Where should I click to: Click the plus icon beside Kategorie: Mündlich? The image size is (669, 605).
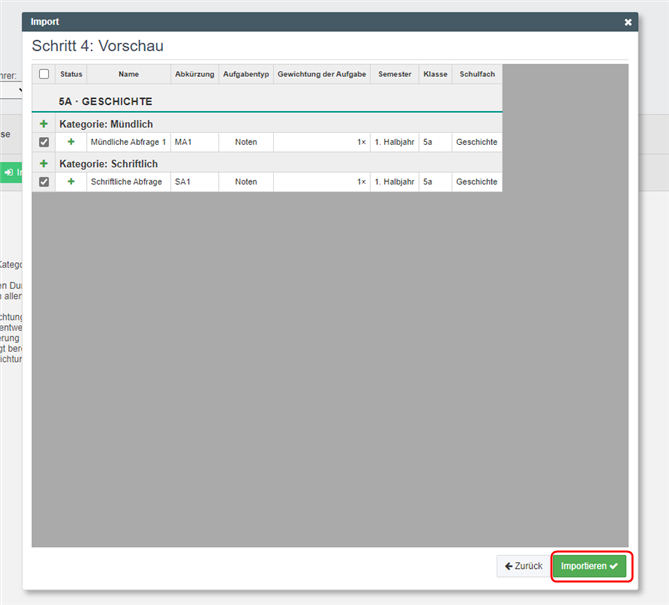point(43,124)
